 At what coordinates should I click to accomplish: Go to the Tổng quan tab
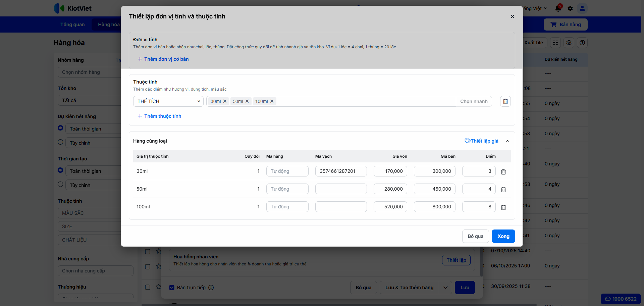72,24
